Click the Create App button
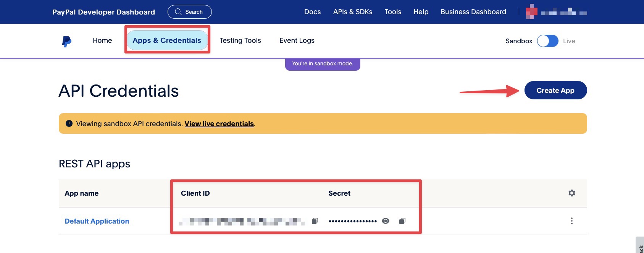 [555, 90]
